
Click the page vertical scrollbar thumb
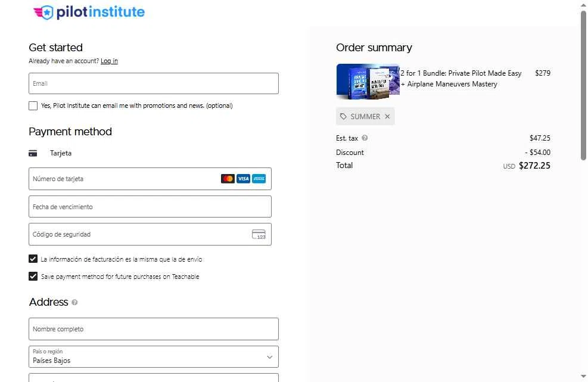click(x=583, y=86)
